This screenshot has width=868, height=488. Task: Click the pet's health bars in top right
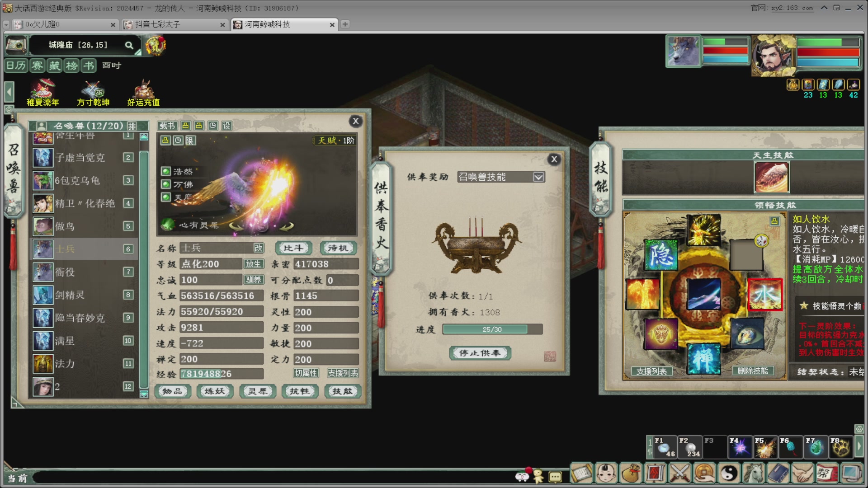725,51
